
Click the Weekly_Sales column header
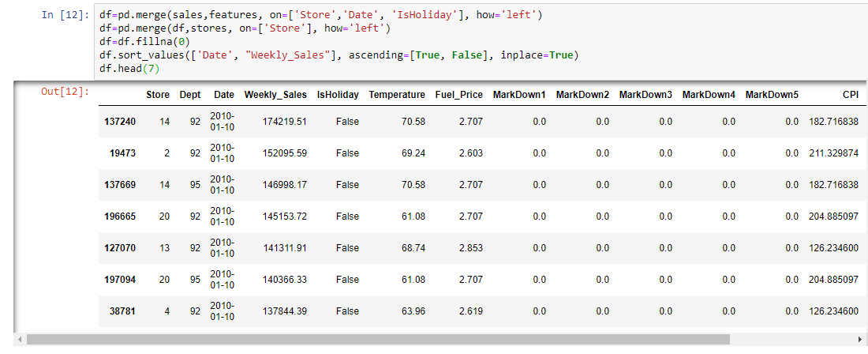point(275,96)
